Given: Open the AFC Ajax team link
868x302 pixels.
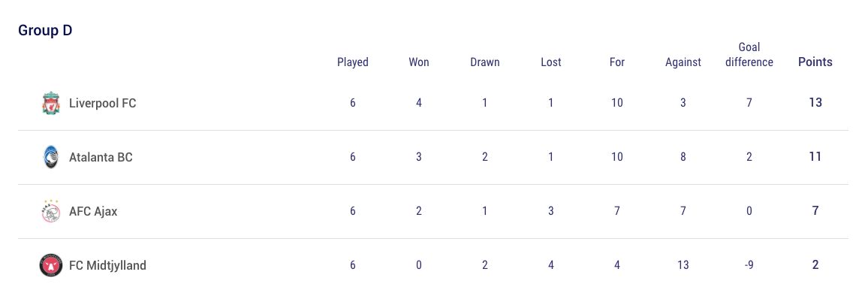Looking at the screenshot, I should 93,211.
